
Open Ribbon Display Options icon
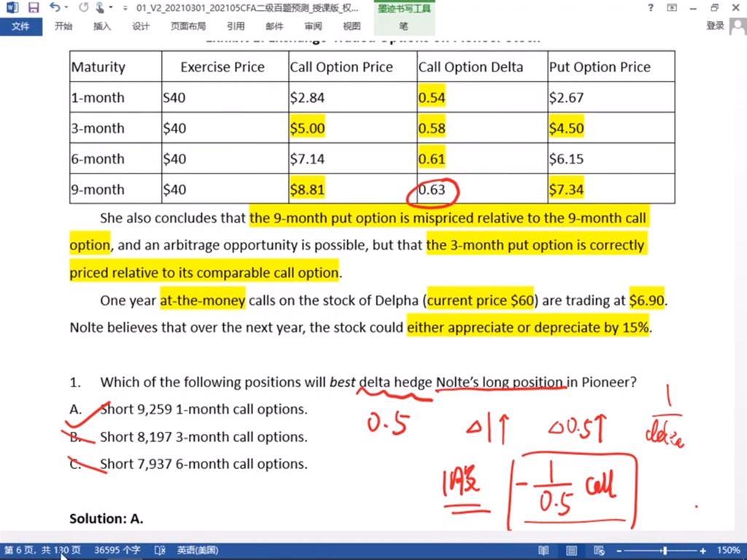pos(672,7)
